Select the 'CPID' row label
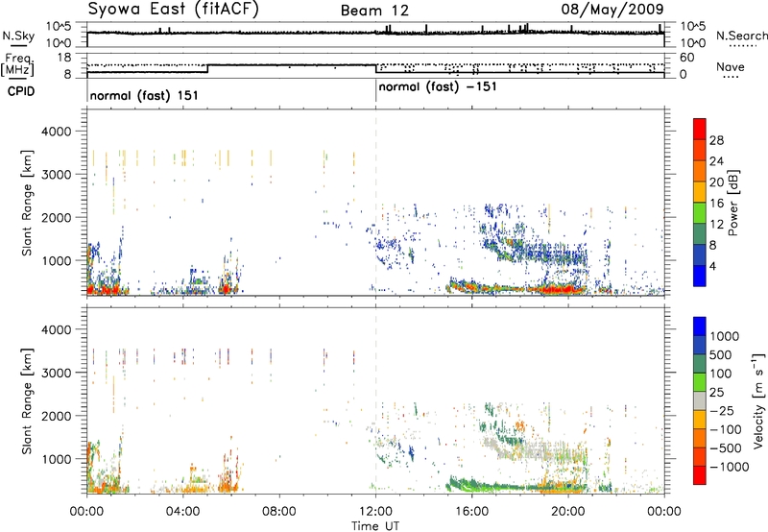Screen dimensions: 768x532 click(x=21, y=91)
